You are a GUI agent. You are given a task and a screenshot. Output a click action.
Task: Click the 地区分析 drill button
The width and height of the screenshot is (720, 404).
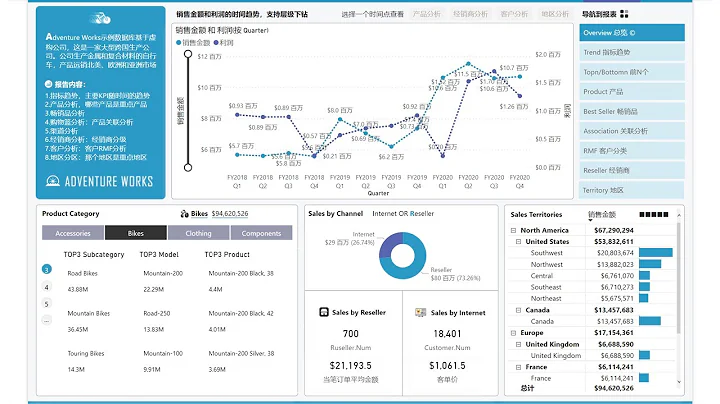555,14
